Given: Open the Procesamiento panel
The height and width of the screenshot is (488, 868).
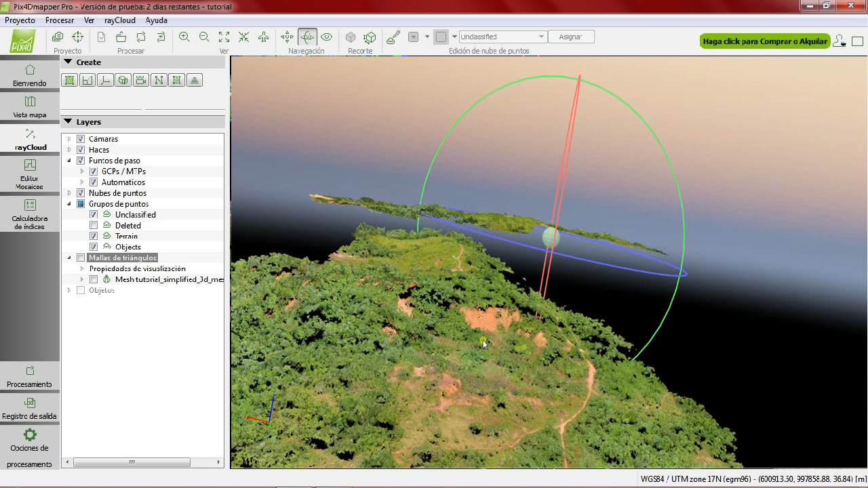Looking at the screenshot, I should pos(30,377).
